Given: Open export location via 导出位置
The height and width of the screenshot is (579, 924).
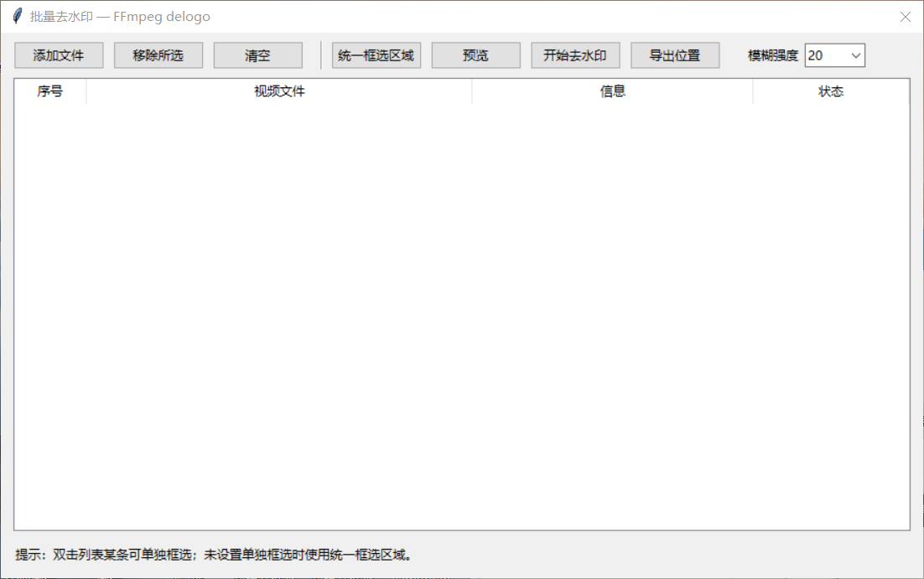Looking at the screenshot, I should tap(674, 55).
